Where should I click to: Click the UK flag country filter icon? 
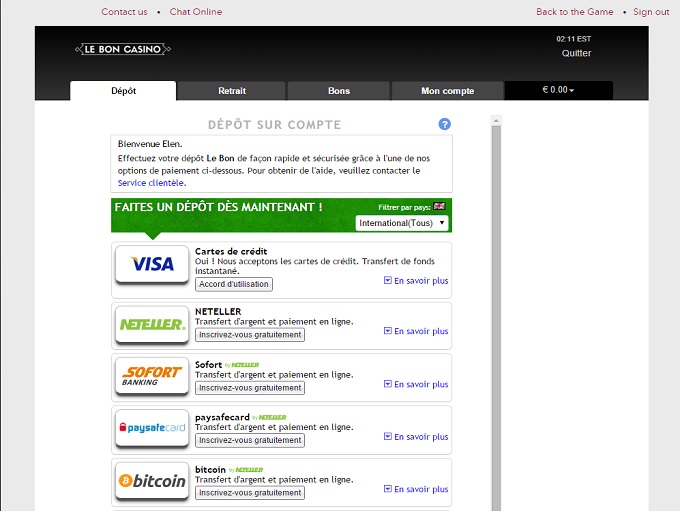pos(439,206)
